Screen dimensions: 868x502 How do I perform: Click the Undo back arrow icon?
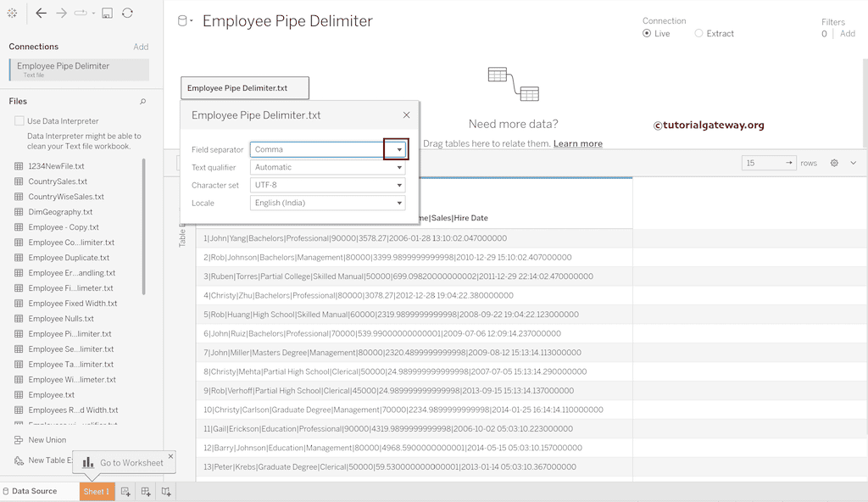tap(40, 13)
